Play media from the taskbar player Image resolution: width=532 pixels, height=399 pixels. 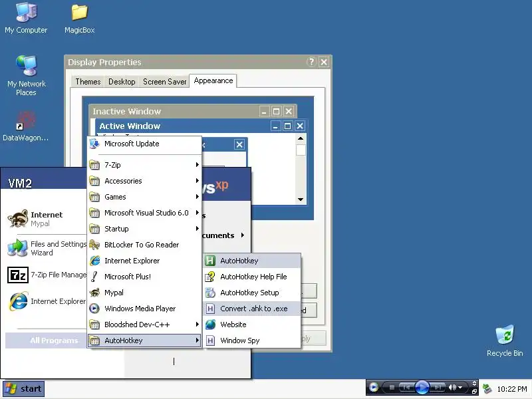click(x=422, y=387)
